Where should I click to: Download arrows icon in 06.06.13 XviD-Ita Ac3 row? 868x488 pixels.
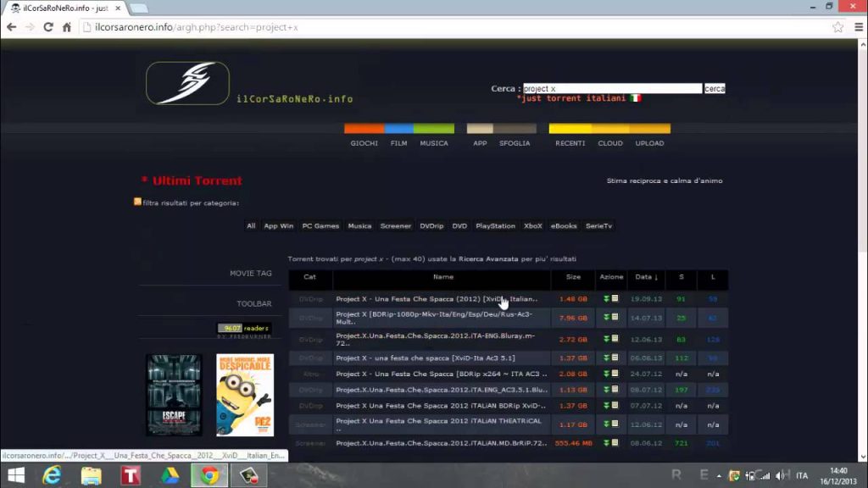pyautogui.click(x=606, y=358)
